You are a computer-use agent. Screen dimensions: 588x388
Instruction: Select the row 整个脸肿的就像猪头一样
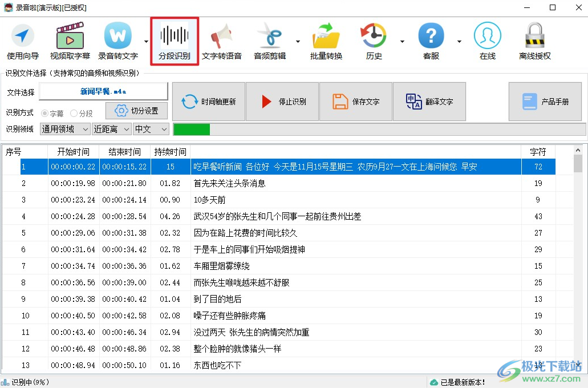(x=279, y=349)
